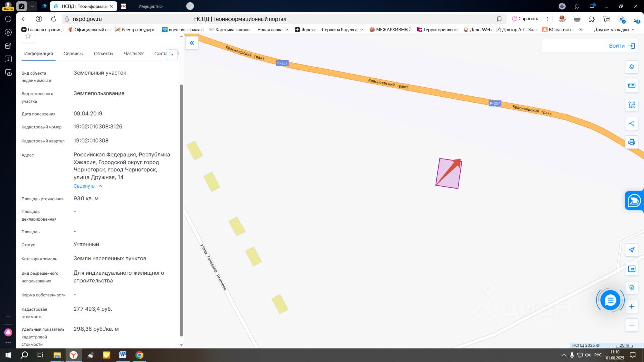Open the blue feedback side widget
This screenshot has height=362, width=644.
point(634,200)
